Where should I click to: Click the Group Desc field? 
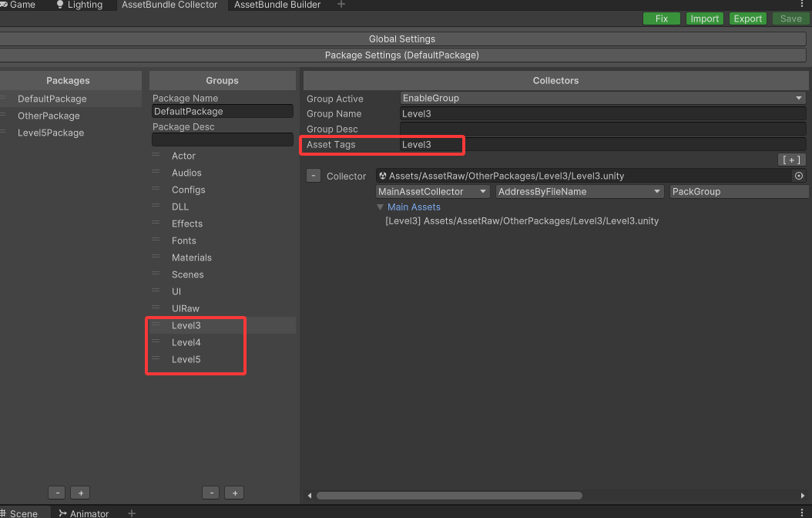point(602,129)
